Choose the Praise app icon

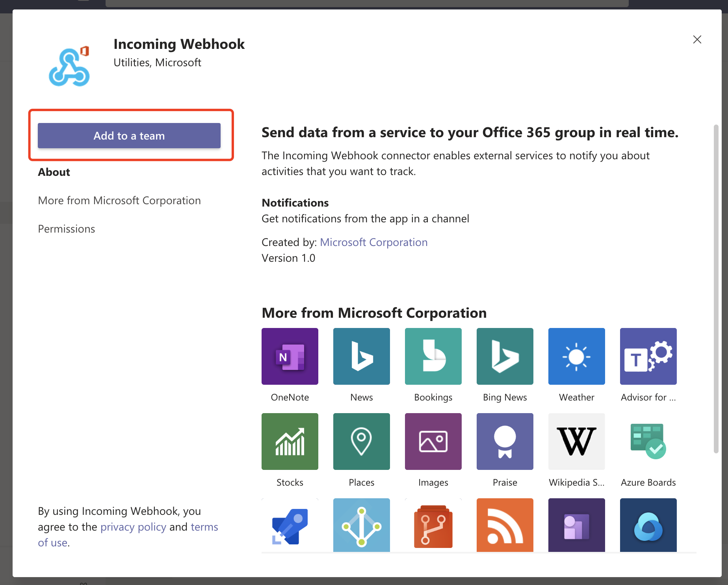[x=505, y=442]
